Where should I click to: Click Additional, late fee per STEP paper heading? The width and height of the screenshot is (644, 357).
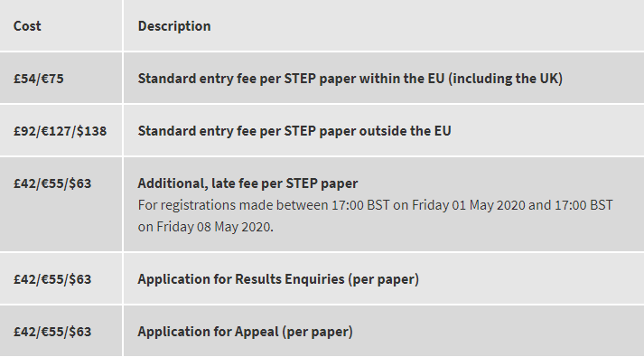247,183
